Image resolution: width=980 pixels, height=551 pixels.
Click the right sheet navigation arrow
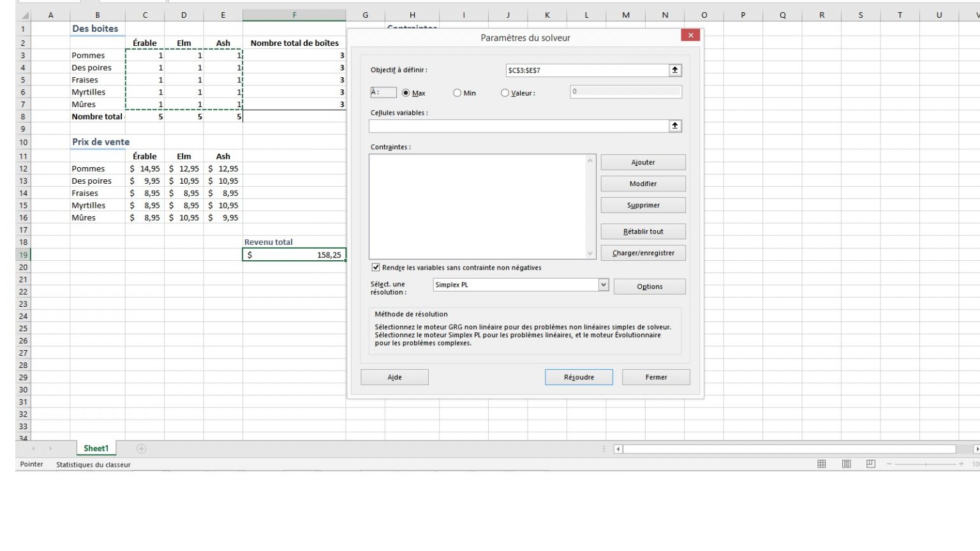click(x=51, y=448)
